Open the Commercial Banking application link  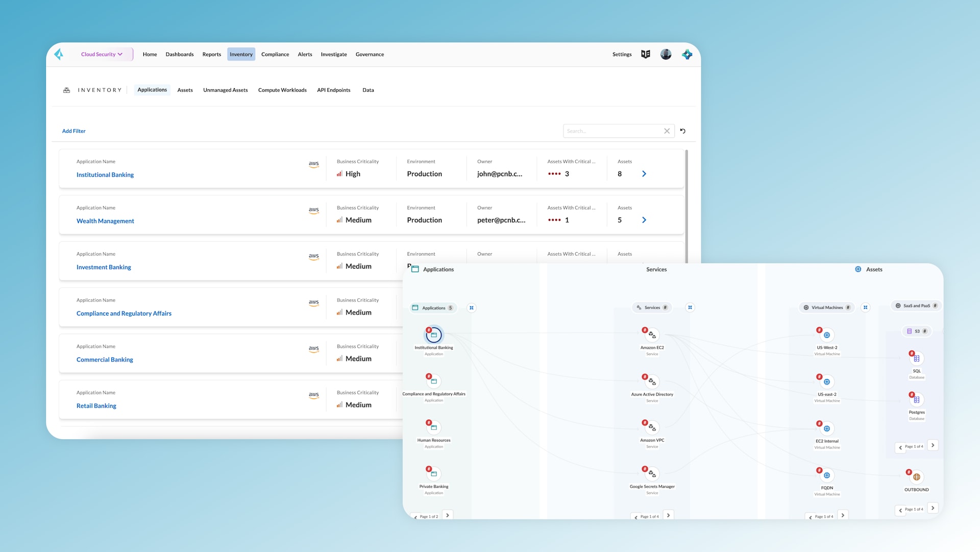click(x=105, y=359)
